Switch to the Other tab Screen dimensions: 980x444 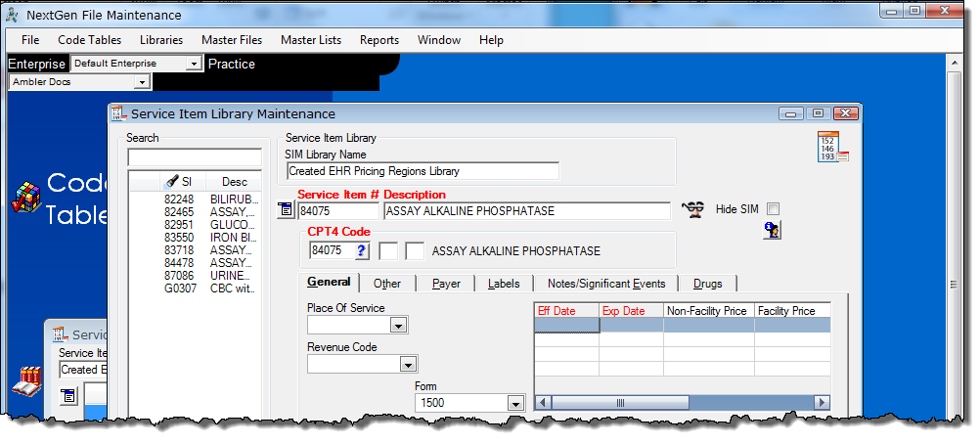387,284
